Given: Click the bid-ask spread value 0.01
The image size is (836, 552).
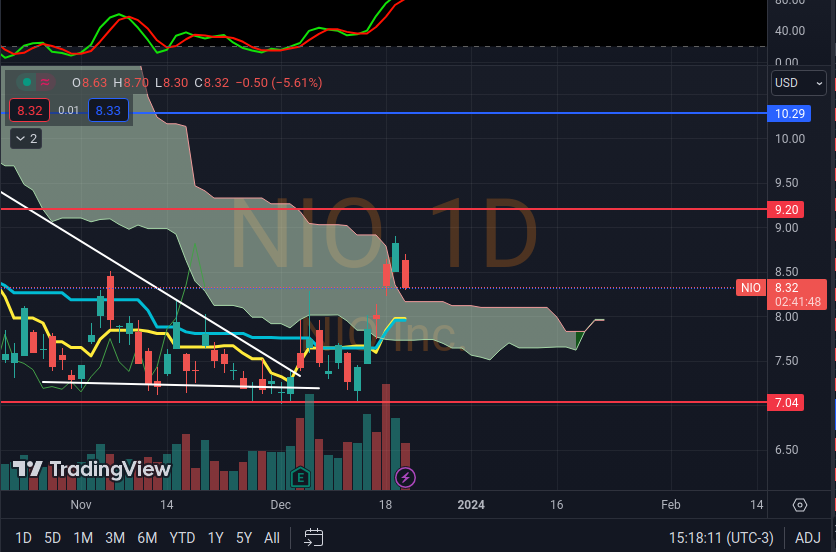Looking at the screenshot, I should click(x=69, y=110).
